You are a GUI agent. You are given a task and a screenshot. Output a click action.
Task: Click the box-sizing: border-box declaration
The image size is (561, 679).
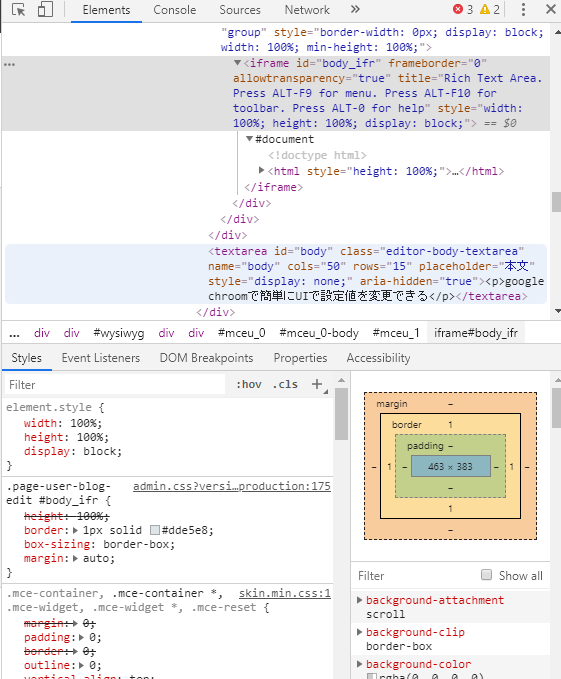click(x=100, y=544)
